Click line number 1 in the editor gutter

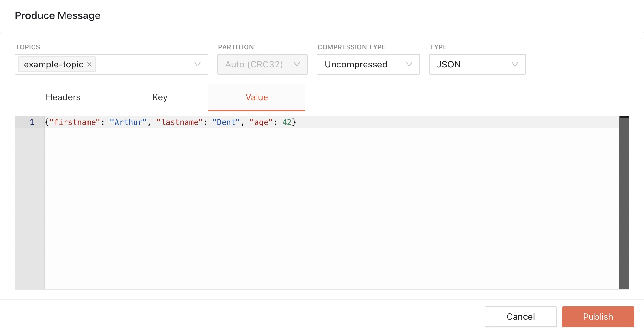pyautogui.click(x=32, y=122)
